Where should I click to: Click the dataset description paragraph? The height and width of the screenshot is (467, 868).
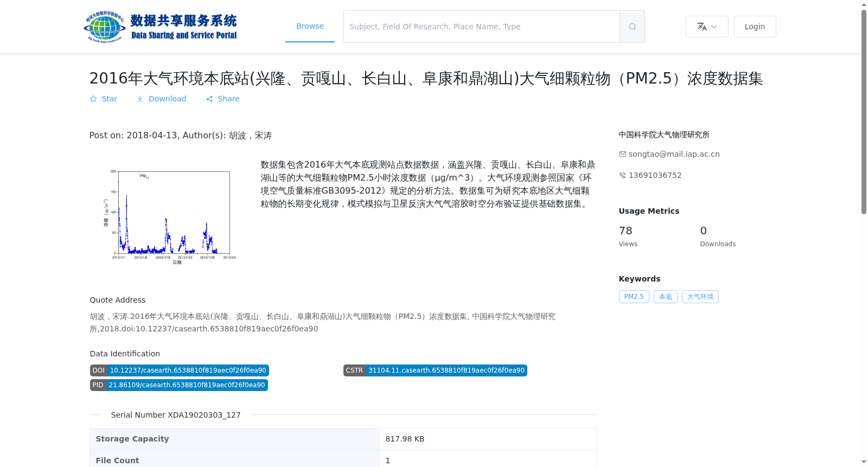427,184
